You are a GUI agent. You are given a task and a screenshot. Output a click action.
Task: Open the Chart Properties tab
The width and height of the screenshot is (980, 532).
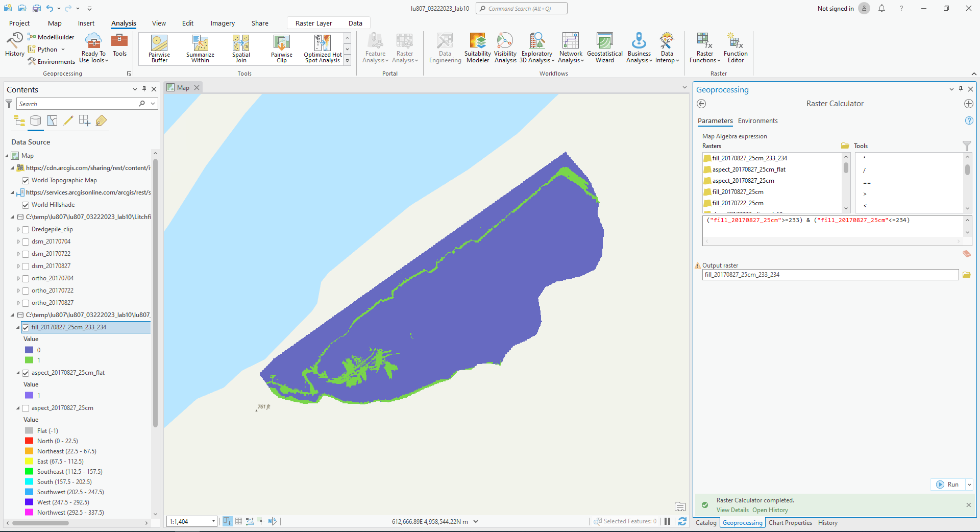click(790, 523)
